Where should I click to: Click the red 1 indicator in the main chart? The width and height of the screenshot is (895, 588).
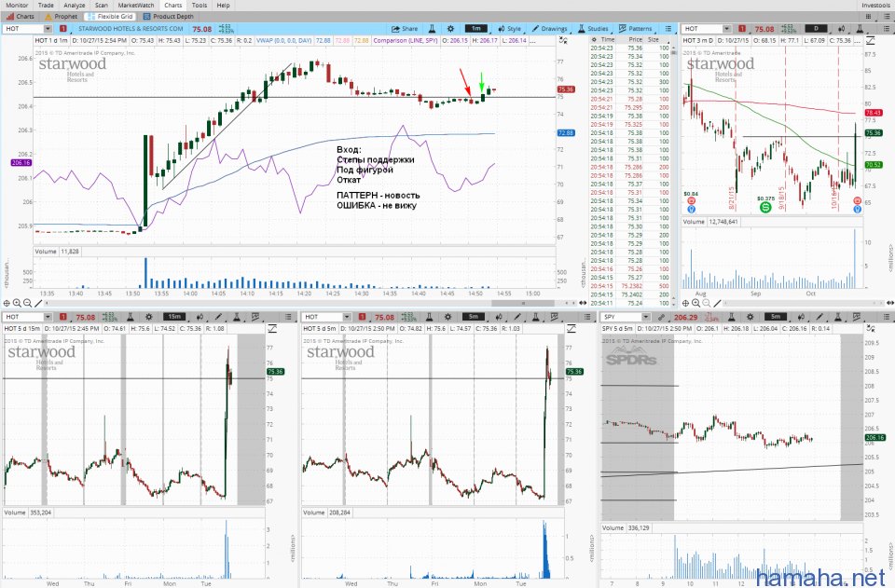(62, 29)
